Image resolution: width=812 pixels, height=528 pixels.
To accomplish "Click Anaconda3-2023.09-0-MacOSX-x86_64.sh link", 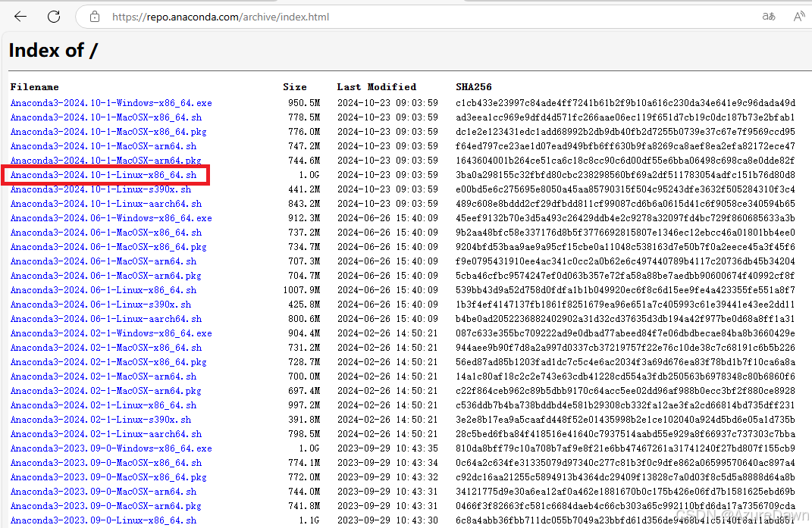I will [x=106, y=463].
